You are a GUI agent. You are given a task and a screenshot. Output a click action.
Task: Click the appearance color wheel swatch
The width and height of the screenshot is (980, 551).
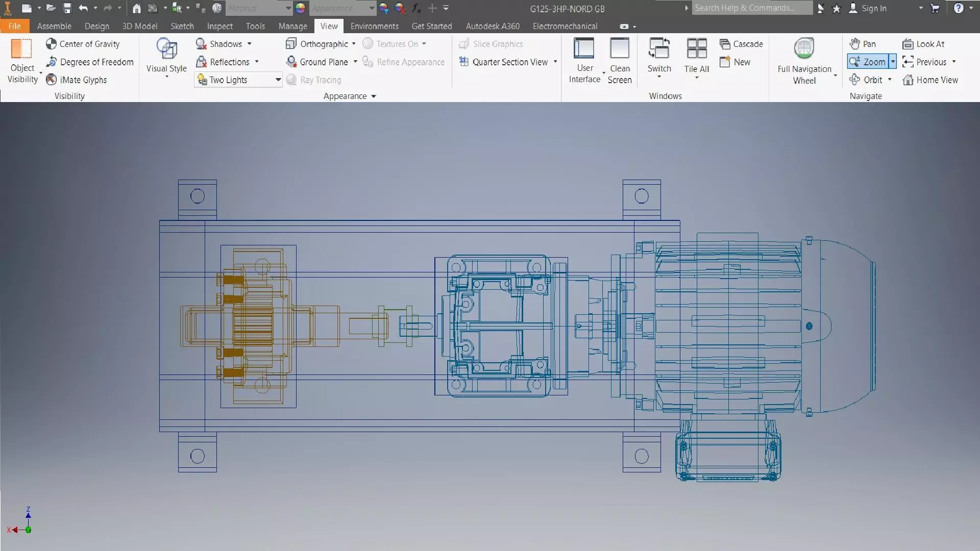coord(300,8)
